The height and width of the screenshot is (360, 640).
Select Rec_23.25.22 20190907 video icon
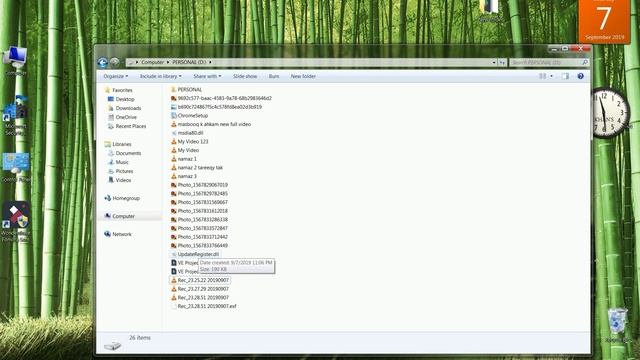coord(173,280)
